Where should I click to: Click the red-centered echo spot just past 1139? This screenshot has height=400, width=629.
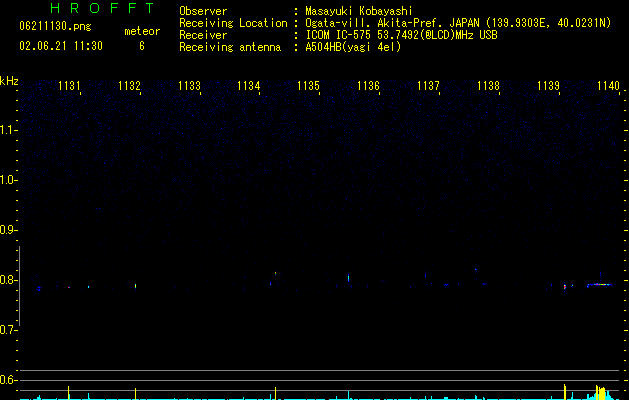click(x=565, y=286)
